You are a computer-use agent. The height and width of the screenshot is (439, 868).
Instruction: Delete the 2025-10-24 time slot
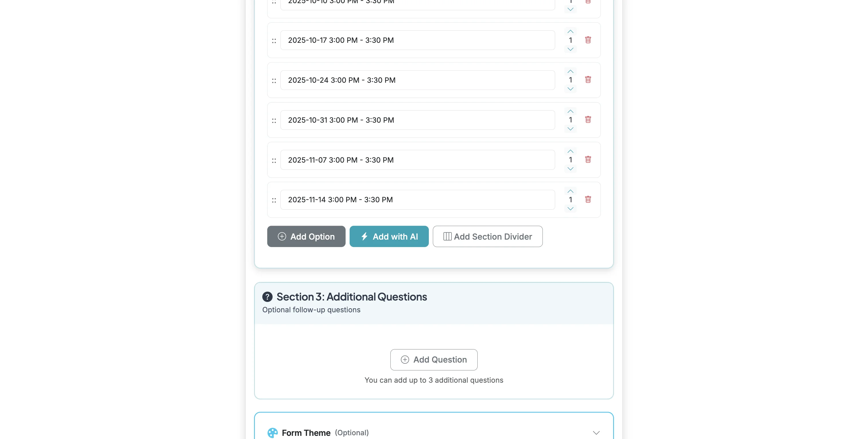tap(588, 80)
